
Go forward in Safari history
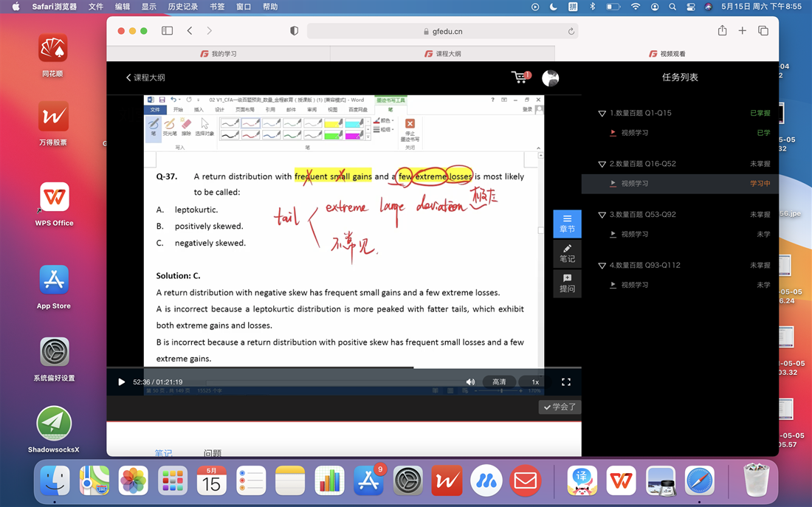coord(209,31)
